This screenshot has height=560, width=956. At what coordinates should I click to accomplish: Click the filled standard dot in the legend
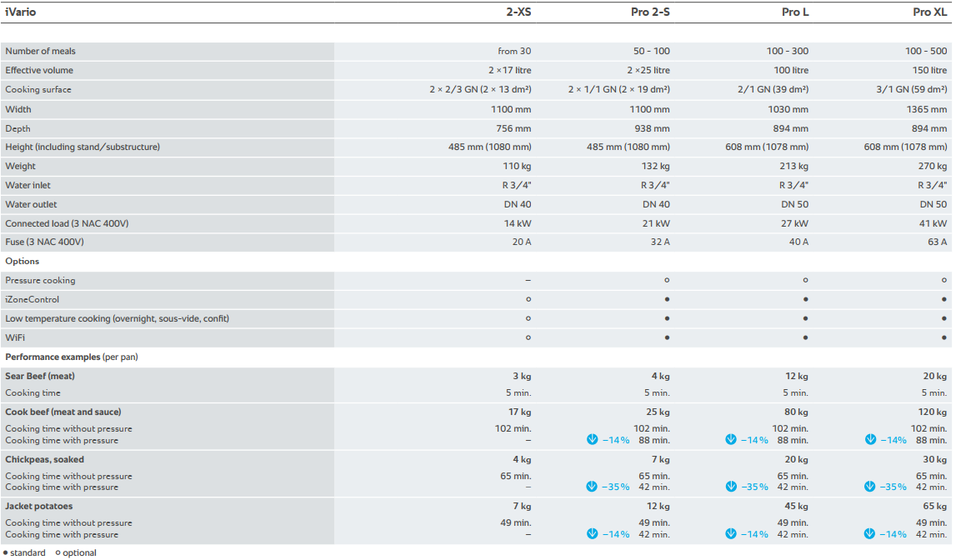pos(5,553)
